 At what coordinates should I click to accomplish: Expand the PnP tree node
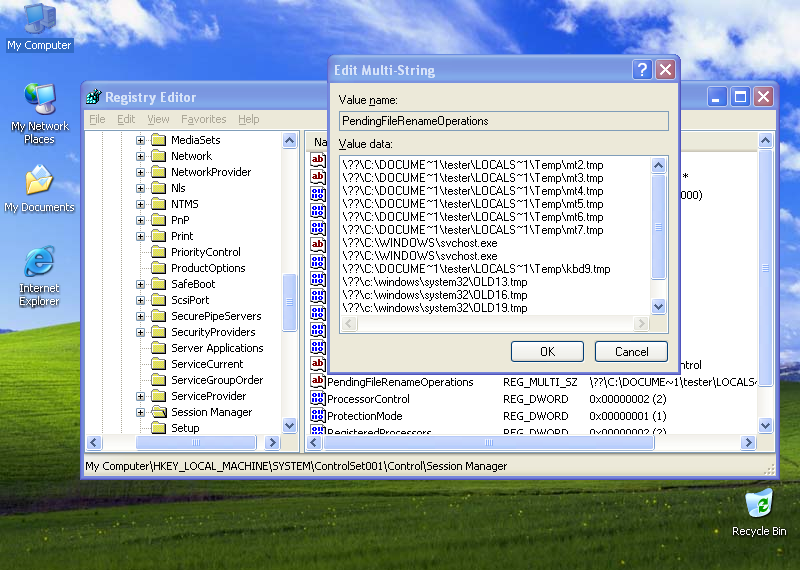coord(140,220)
